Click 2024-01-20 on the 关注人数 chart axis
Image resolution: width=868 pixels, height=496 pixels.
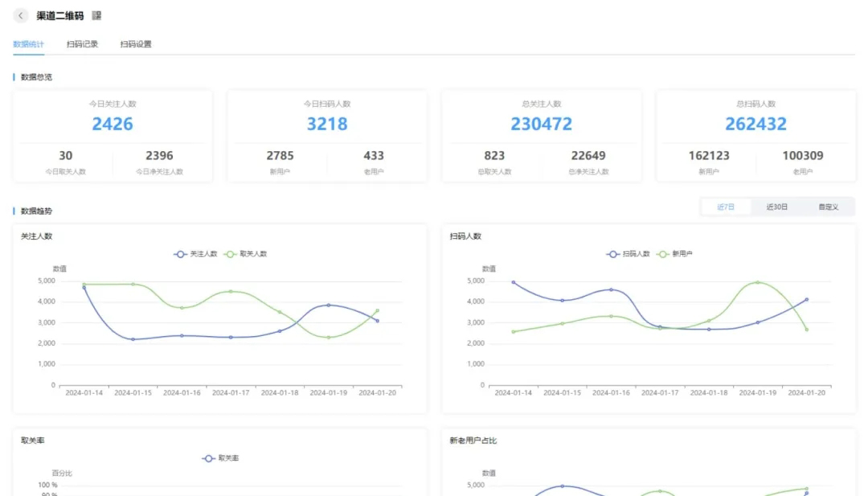pos(378,393)
